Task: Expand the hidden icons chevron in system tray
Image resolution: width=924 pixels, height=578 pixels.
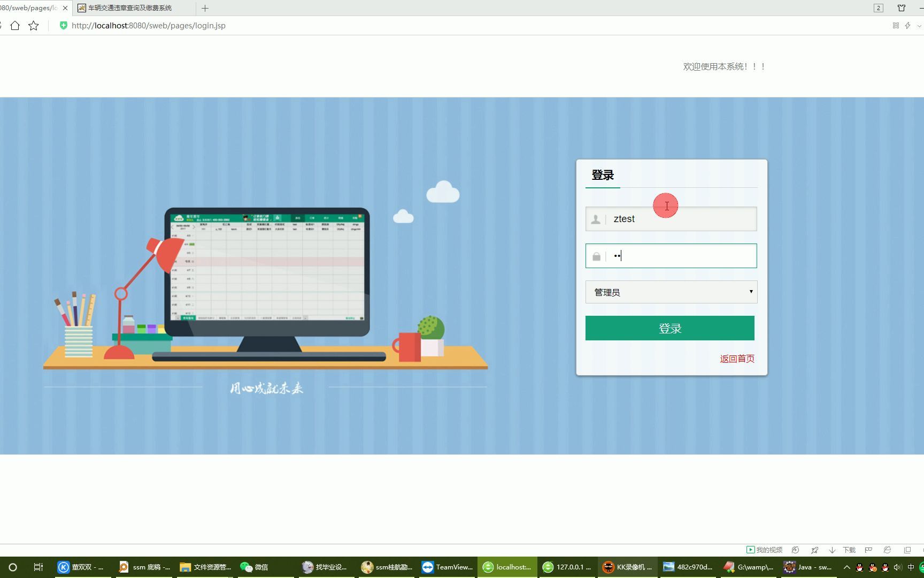Action: [x=846, y=567]
